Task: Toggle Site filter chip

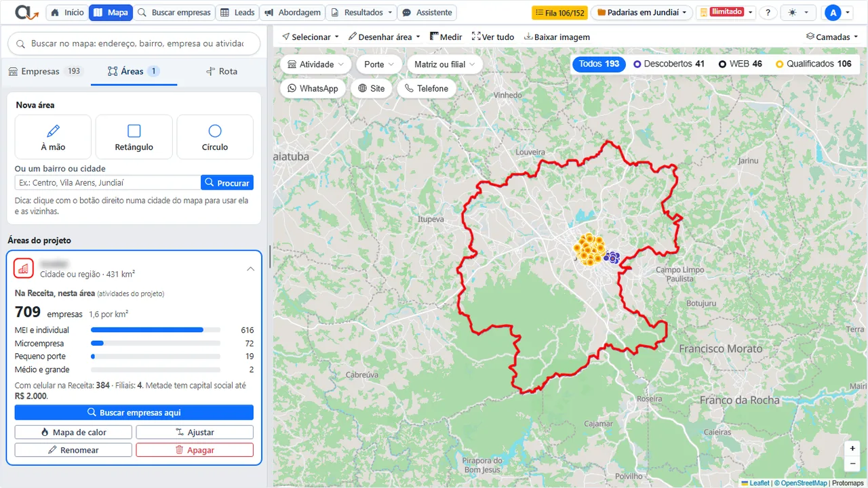Action: click(372, 88)
